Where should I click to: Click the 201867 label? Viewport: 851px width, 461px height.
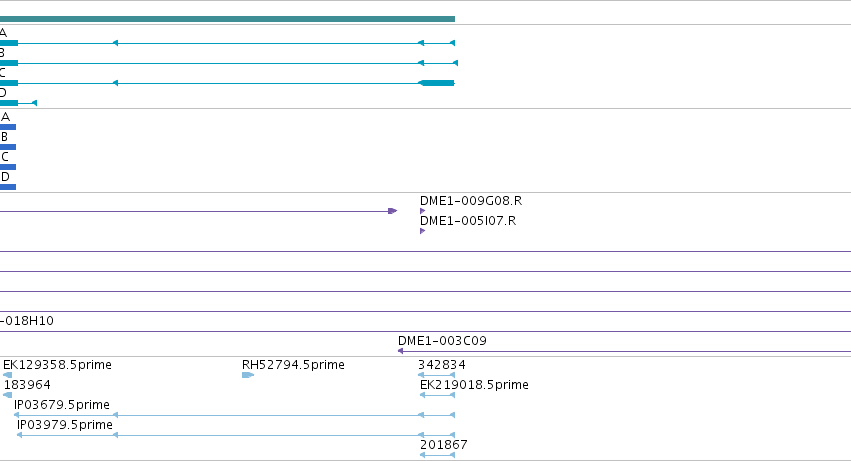pyautogui.click(x=443, y=445)
